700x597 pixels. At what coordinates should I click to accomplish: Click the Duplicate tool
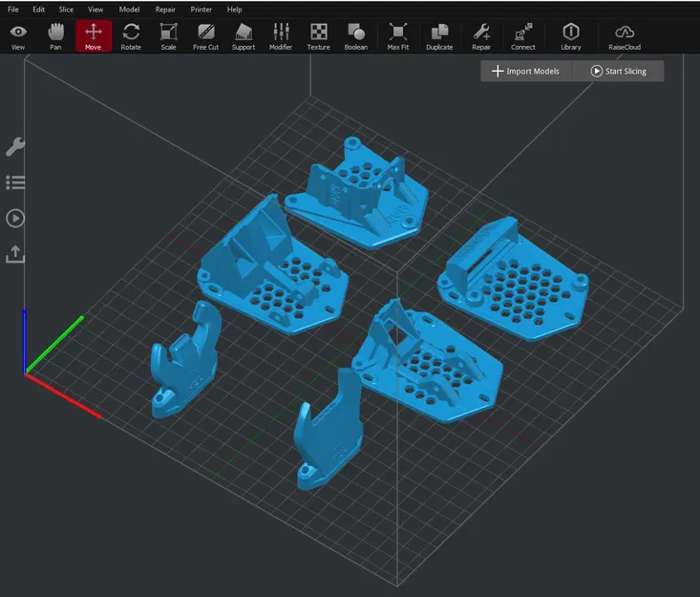click(x=439, y=36)
